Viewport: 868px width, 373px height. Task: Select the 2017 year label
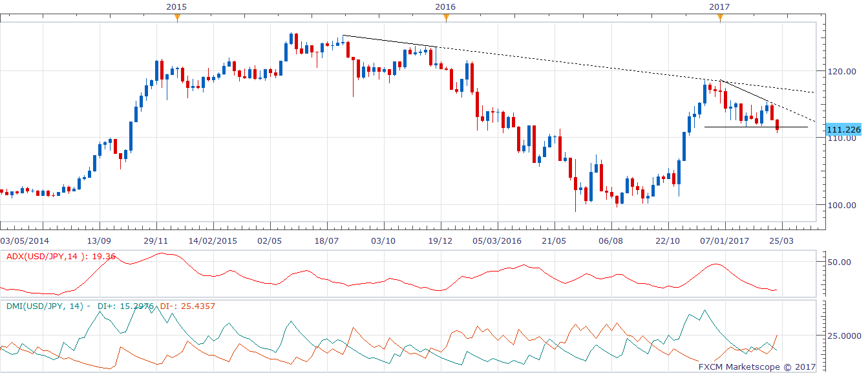coord(719,6)
